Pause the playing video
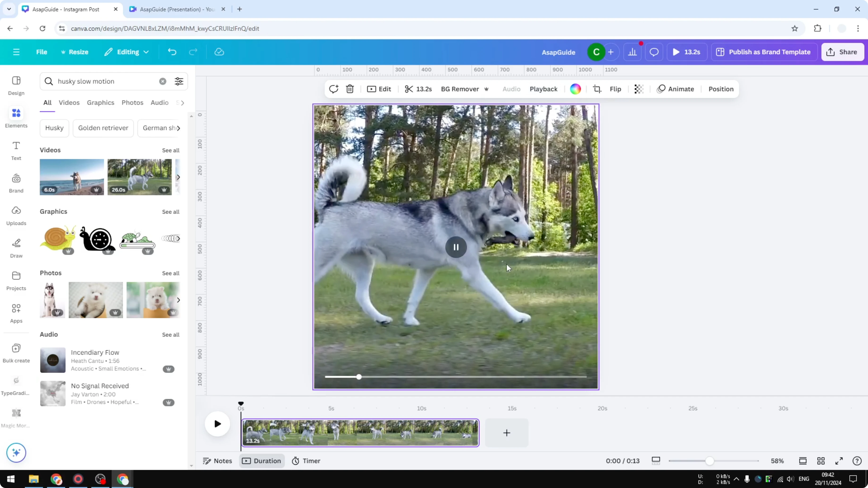 pyautogui.click(x=455, y=247)
